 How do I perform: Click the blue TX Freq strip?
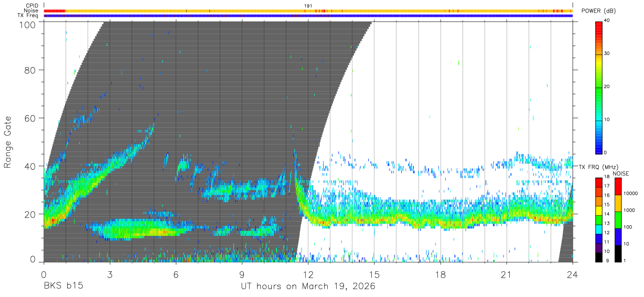[308, 16]
